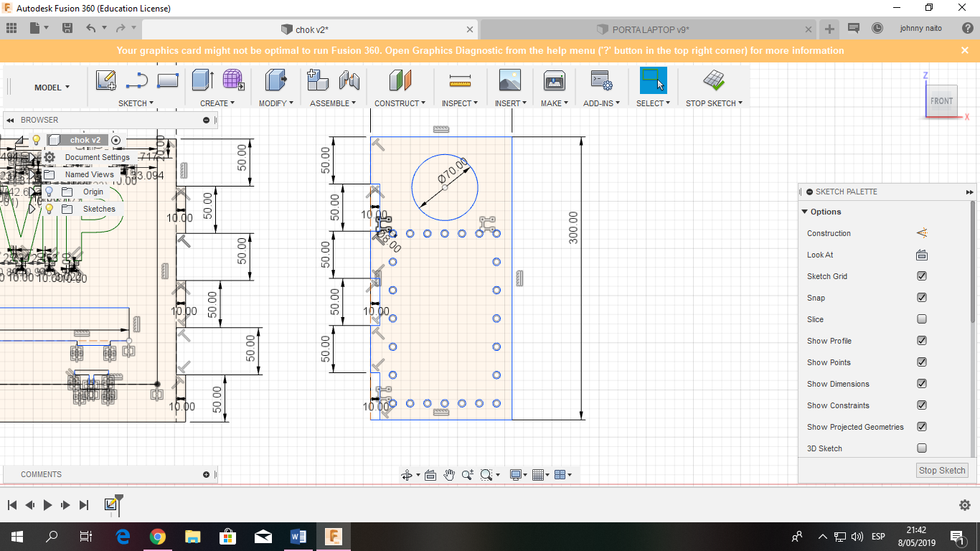This screenshot has width=980, height=551.
Task: Toggle the Show Dimensions checkbox
Action: pos(922,384)
